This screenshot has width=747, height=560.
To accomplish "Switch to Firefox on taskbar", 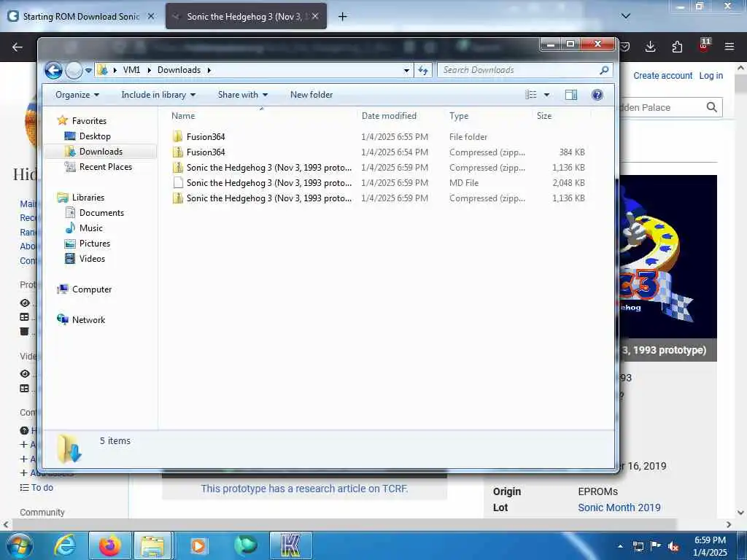I will tap(109, 545).
